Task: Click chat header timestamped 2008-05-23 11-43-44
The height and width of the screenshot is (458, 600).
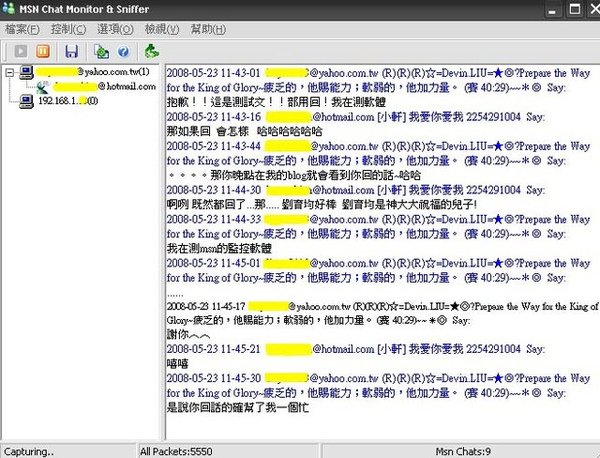Action: pos(378,153)
